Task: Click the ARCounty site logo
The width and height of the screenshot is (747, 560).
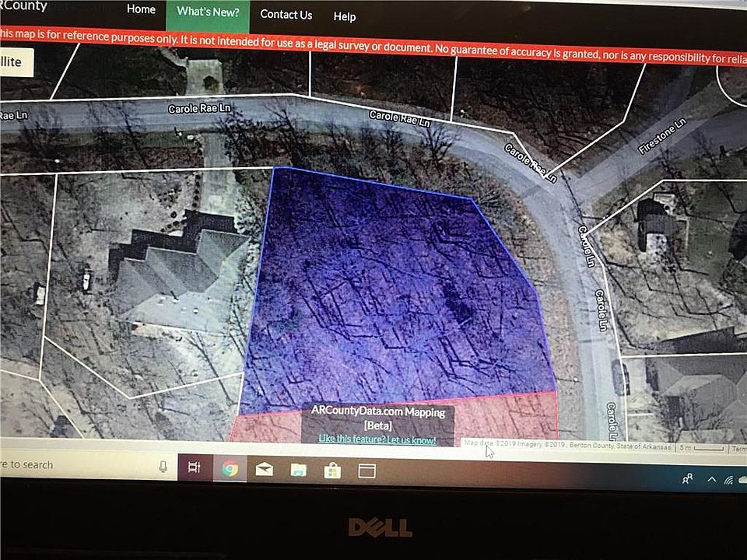Action: pos(23,6)
